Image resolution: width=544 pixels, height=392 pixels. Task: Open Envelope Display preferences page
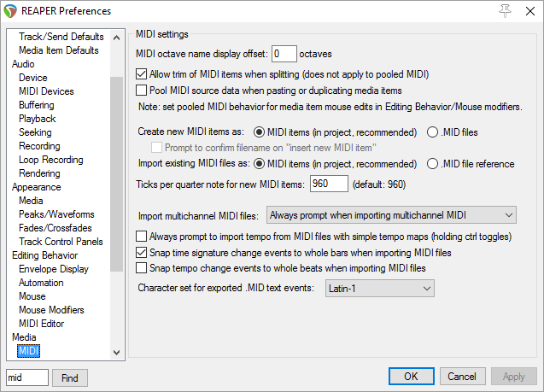click(54, 269)
